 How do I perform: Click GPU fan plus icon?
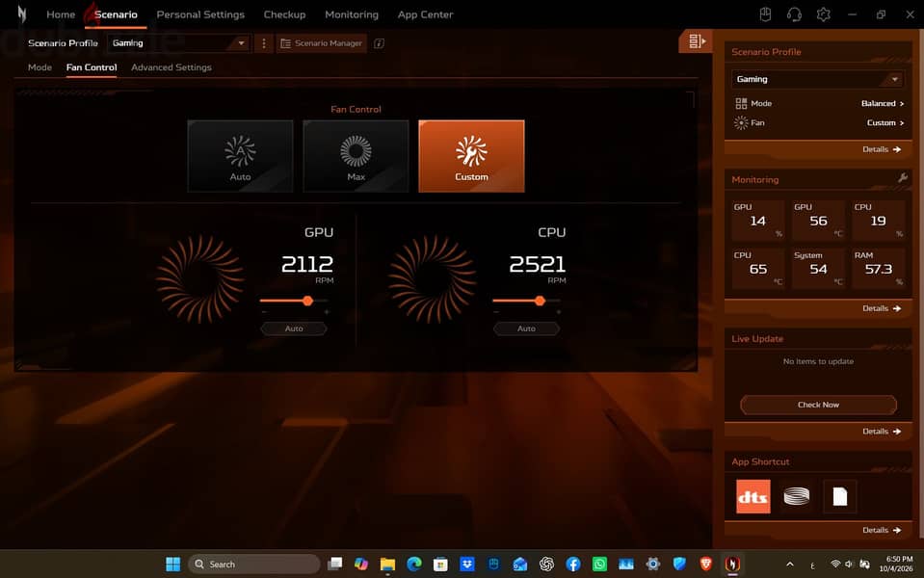point(326,312)
